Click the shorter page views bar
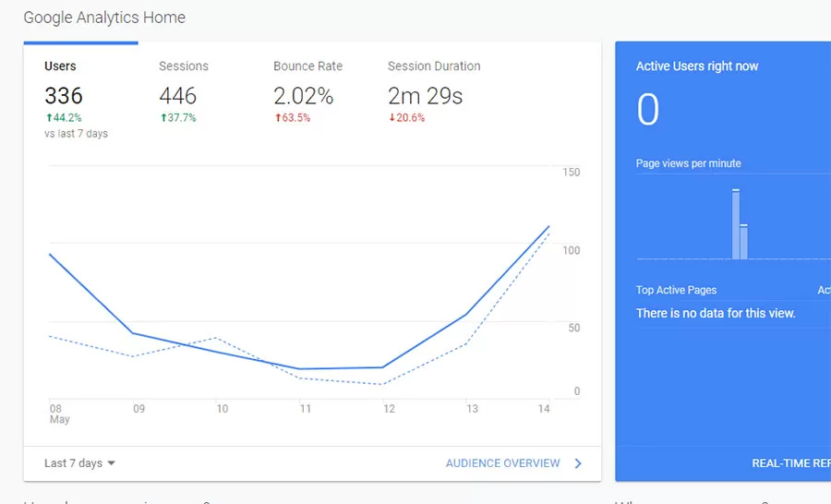831x504 pixels. pos(743,242)
